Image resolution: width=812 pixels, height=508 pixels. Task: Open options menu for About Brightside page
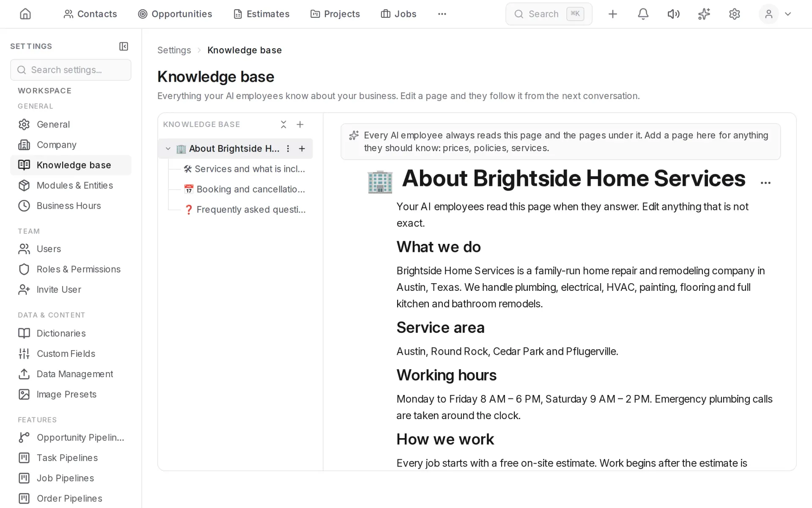288,149
